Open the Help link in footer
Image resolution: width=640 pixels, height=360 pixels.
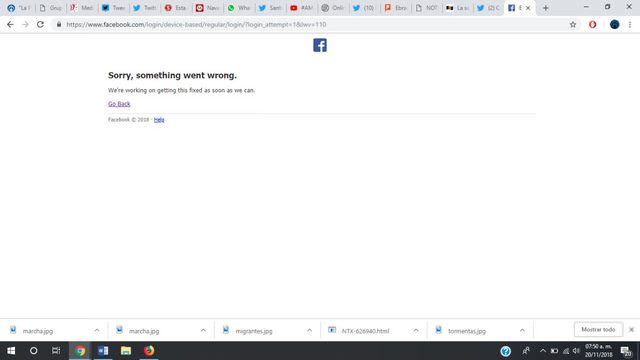[x=159, y=120]
